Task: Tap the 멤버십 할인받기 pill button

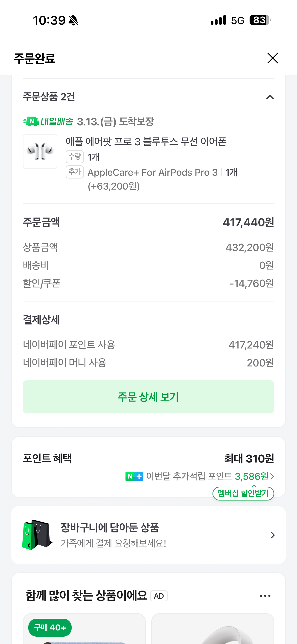Action: point(243,494)
